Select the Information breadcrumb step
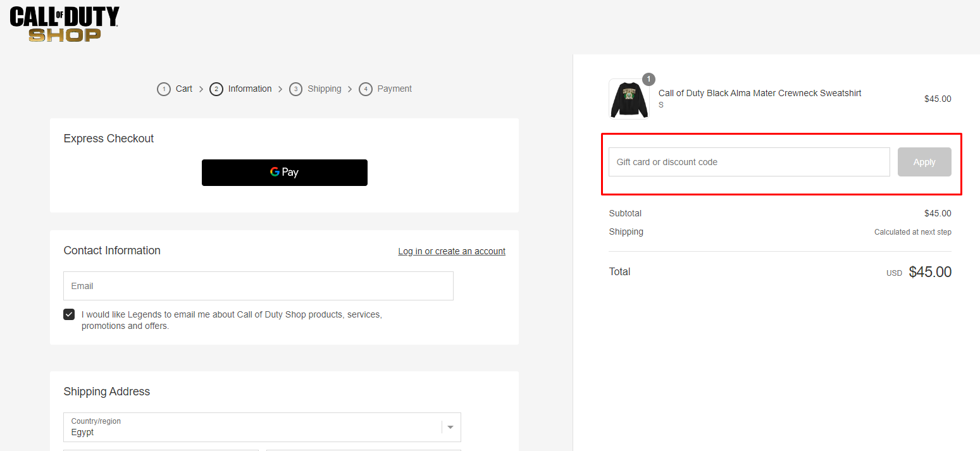This screenshot has height=451, width=980. (241, 89)
